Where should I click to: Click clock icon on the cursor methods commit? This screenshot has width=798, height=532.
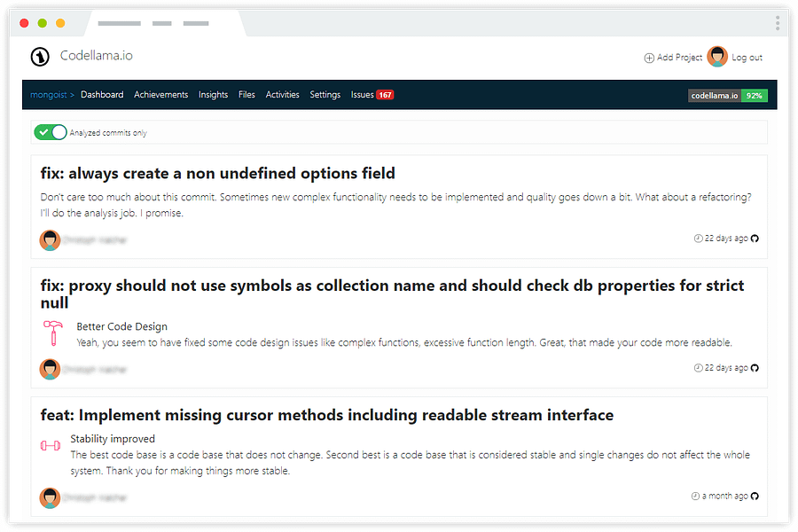pyautogui.click(x=695, y=496)
